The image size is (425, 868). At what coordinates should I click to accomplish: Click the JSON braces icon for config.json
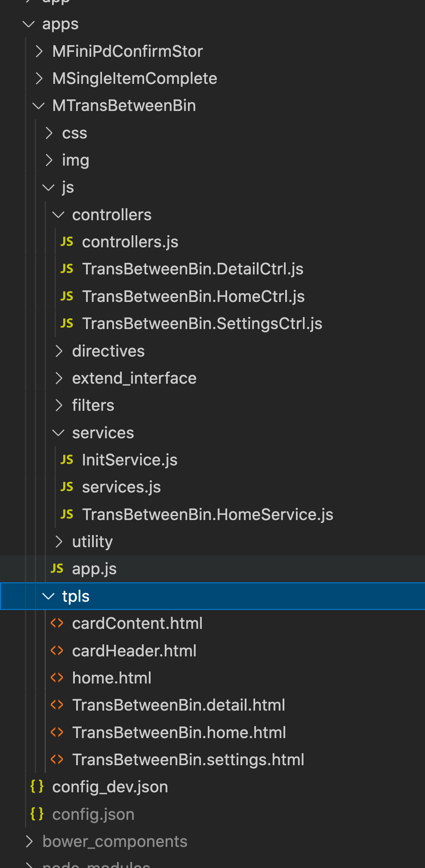[37, 814]
